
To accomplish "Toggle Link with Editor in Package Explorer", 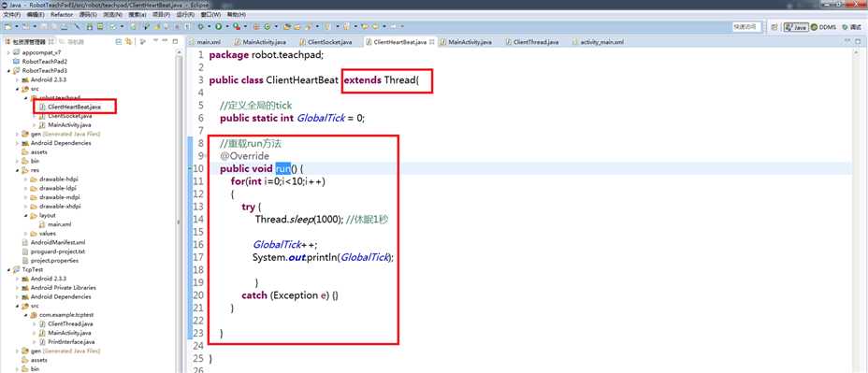I will pos(128,41).
